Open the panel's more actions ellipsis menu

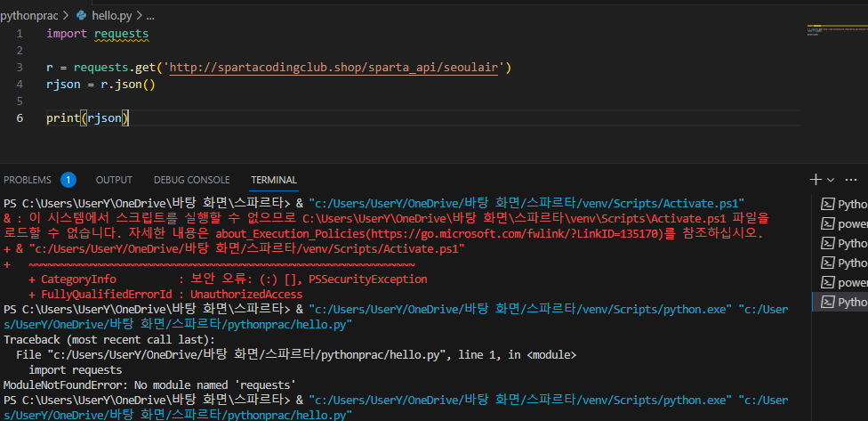(851, 180)
